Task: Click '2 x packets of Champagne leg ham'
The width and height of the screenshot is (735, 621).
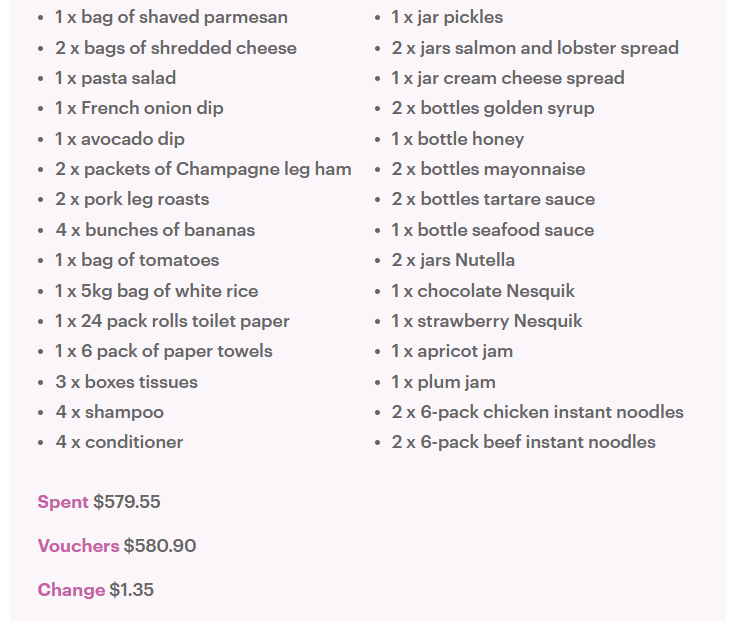Action: pyautogui.click(x=203, y=169)
